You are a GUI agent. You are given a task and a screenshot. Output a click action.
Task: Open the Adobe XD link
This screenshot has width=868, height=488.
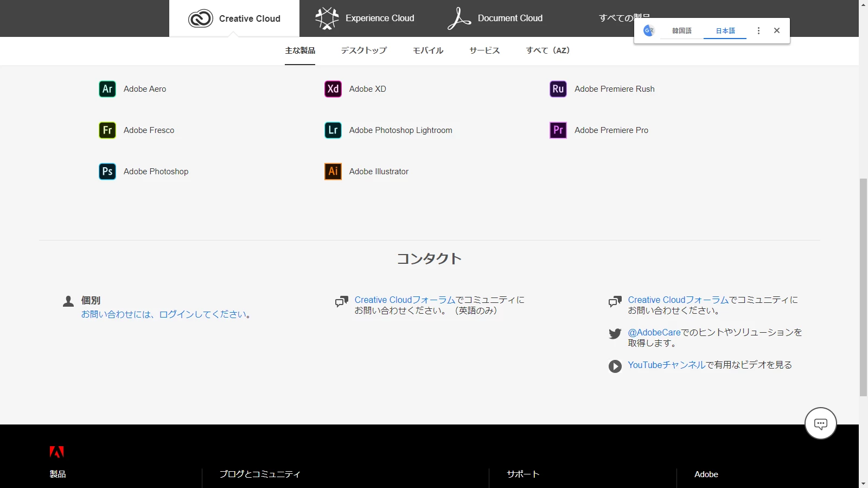tap(368, 89)
